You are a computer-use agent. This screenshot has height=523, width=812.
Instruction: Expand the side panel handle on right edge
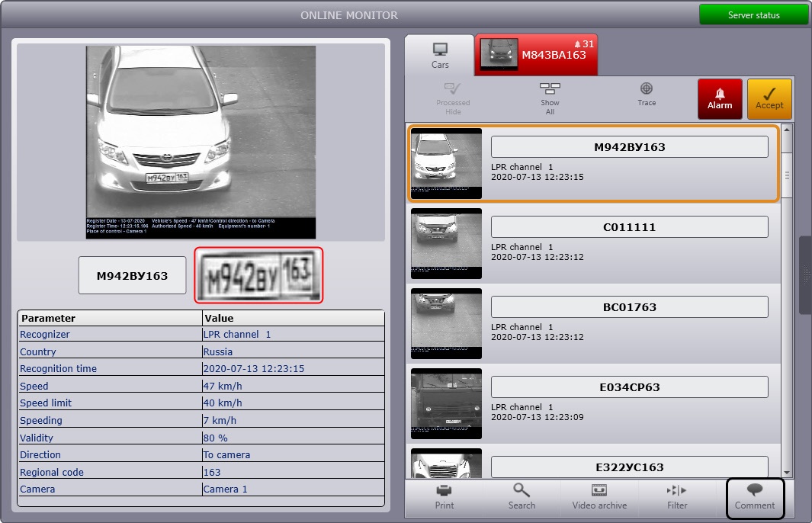pyautogui.click(x=805, y=275)
